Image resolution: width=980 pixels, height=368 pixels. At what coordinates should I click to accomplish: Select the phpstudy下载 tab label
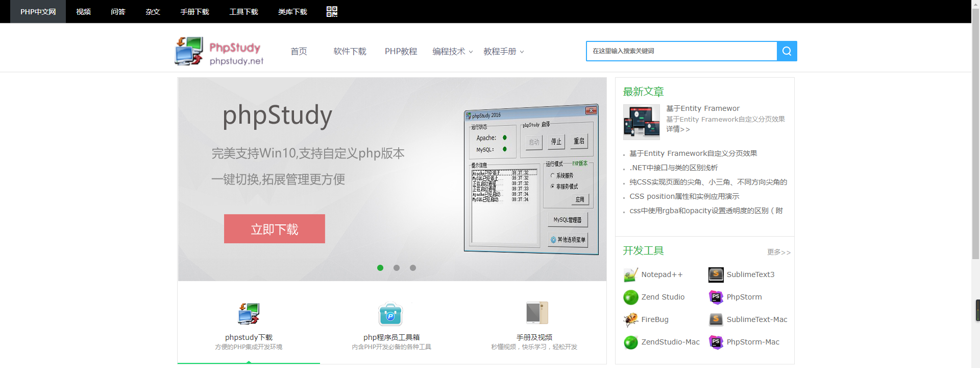[x=249, y=337]
